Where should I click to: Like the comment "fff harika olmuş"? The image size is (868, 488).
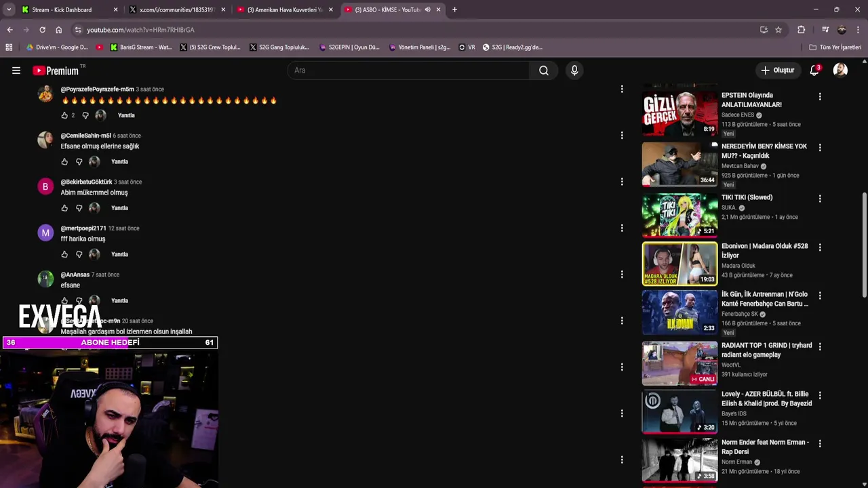64,254
